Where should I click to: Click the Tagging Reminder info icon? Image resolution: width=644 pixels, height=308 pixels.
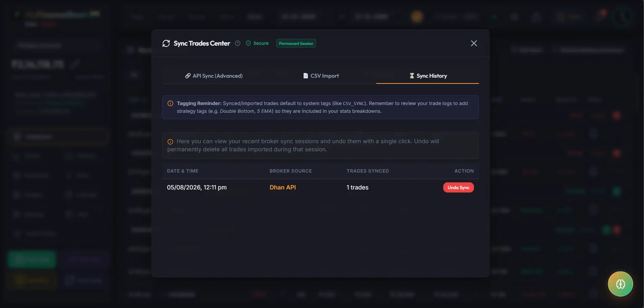pos(170,103)
